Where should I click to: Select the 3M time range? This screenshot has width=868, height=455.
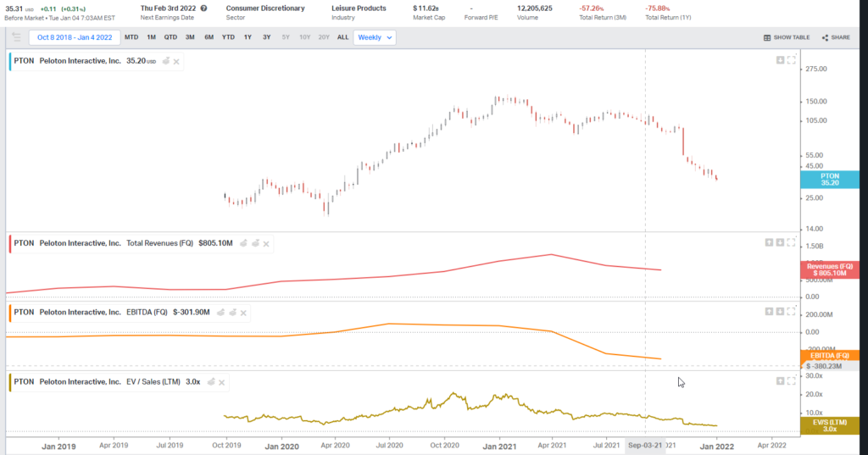pos(190,37)
